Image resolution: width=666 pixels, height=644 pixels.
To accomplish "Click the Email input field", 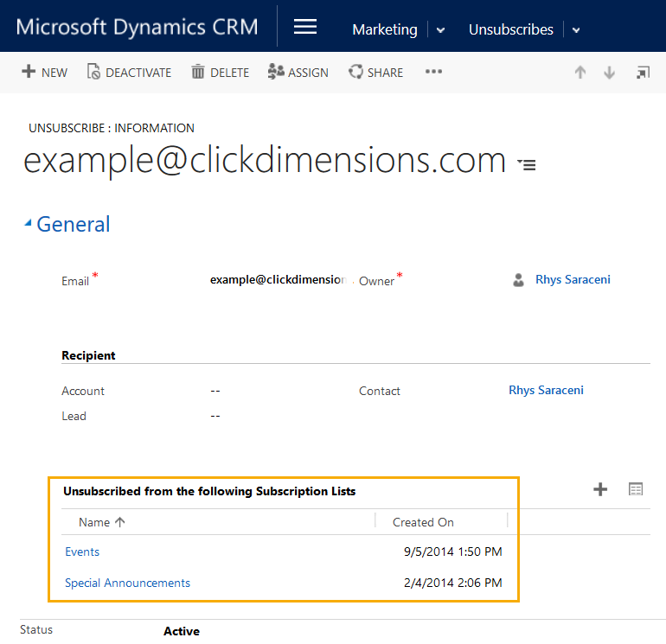I will (x=277, y=280).
